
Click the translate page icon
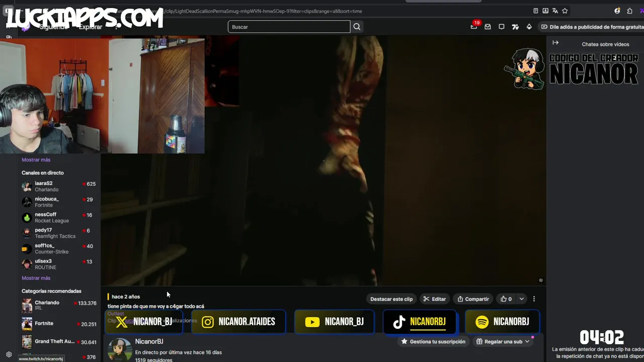(x=555, y=11)
